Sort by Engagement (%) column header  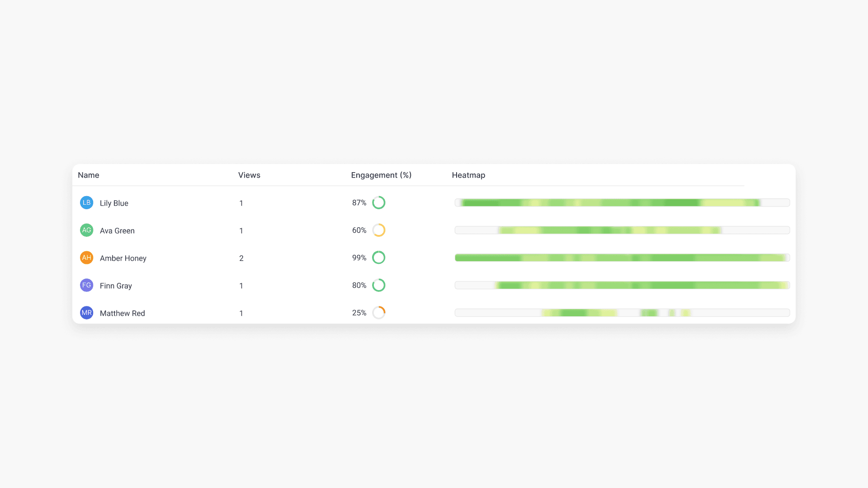(x=381, y=175)
